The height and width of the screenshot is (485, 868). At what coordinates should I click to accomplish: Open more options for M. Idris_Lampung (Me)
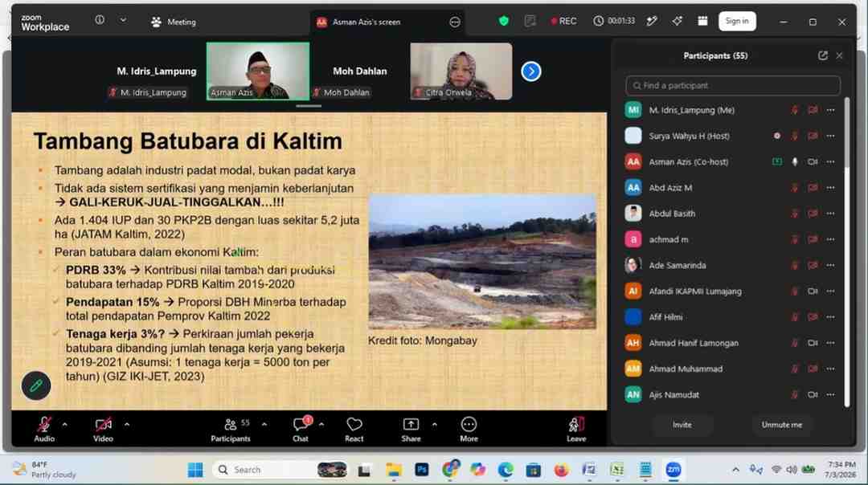(830, 110)
